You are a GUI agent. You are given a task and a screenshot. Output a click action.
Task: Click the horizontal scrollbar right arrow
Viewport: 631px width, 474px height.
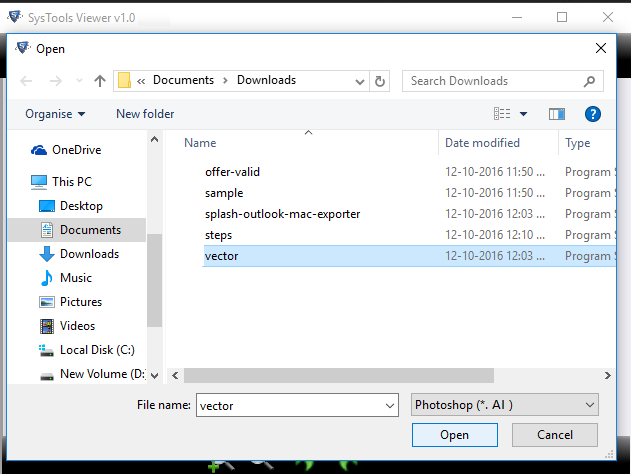(x=607, y=375)
